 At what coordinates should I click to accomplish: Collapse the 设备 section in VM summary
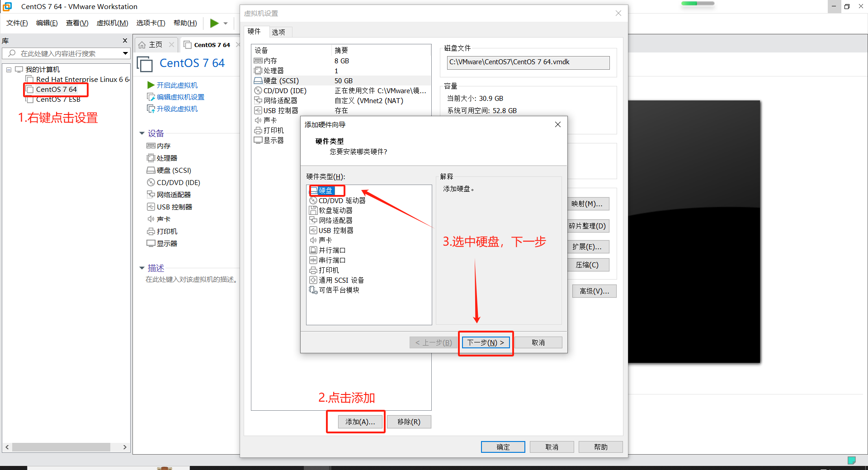(142, 133)
